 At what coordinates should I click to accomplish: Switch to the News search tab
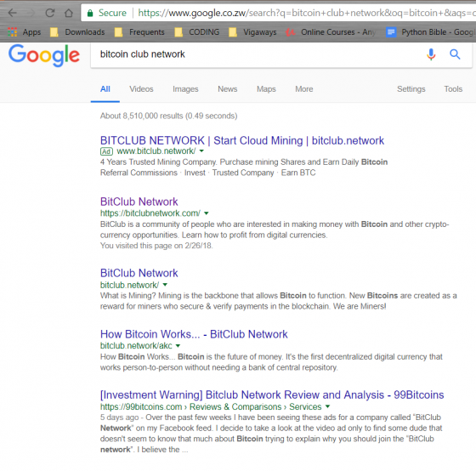click(x=228, y=89)
